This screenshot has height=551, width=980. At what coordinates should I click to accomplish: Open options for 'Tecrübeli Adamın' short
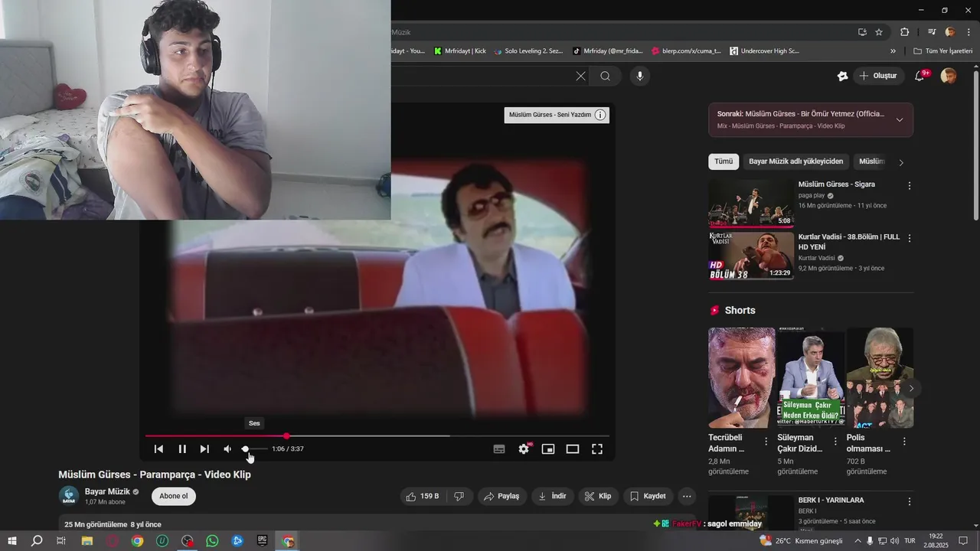point(766,442)
